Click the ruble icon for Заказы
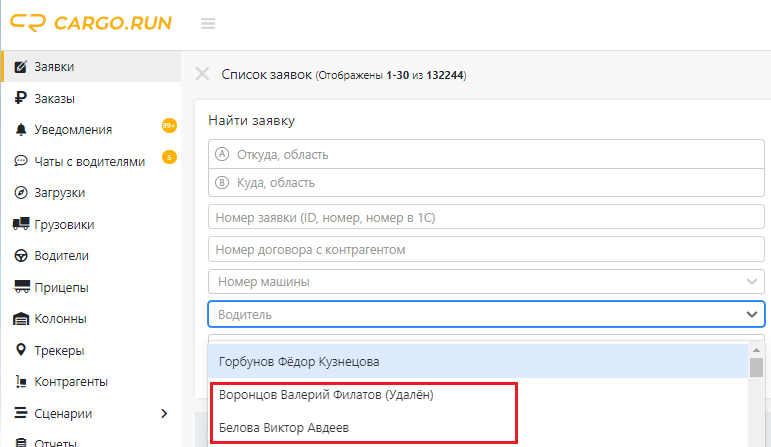 [x=20, y=98]
